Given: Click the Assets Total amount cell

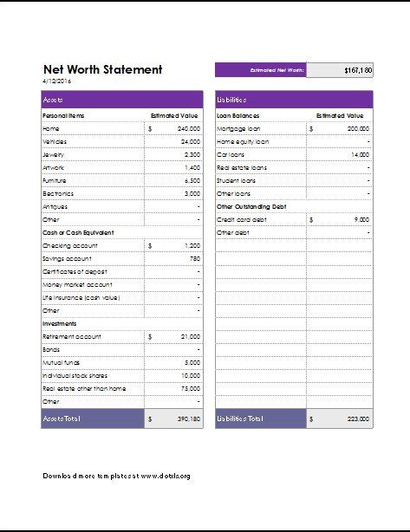Looking at the screenshot, I should click(173, 418).
